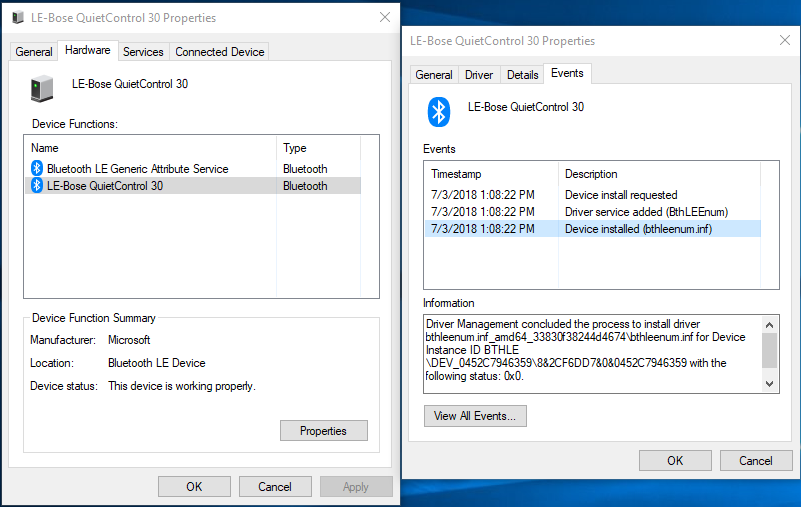Click the Location value Bluetooth LE Device
This screenshot has width=801, height=507.
pyautogui.click(x=156, y=363)
